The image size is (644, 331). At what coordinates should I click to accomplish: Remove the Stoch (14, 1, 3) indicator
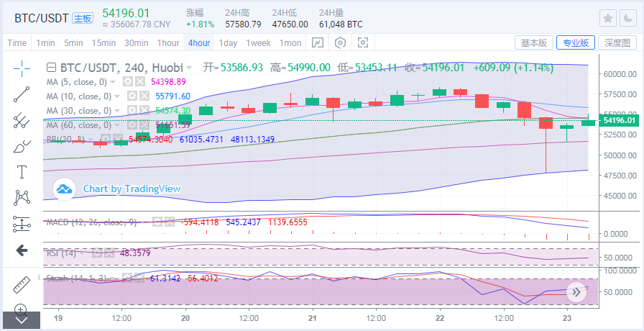click(139, 278)
